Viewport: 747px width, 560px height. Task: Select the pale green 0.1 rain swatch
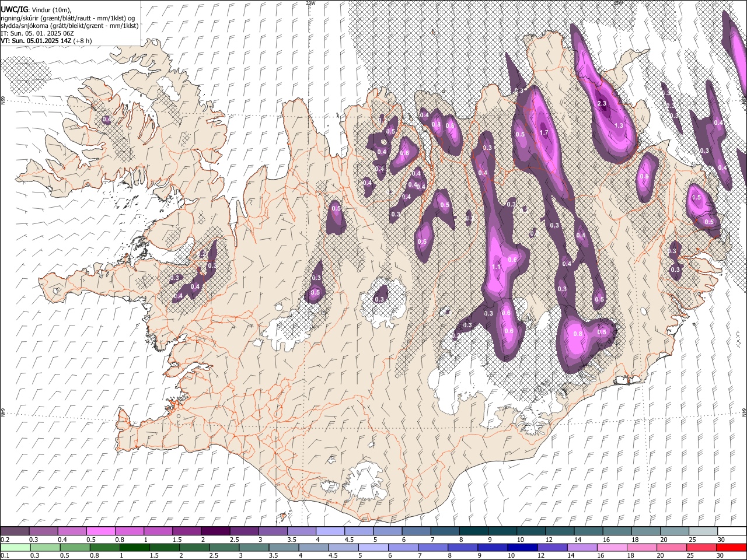pyautogui.click(x=15, y=547)
